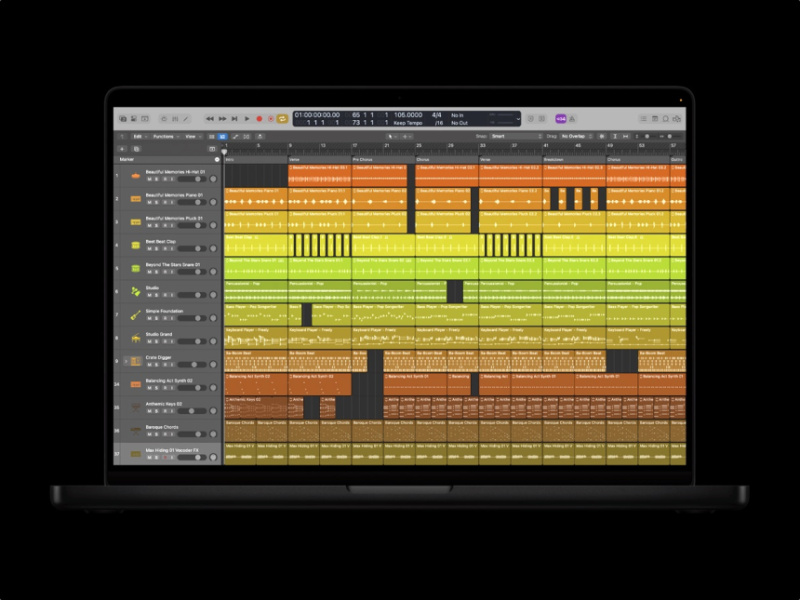The width and height of the screenshot is (800, 600).
Task: Click the add track plus button
Action: click(122, 148)
